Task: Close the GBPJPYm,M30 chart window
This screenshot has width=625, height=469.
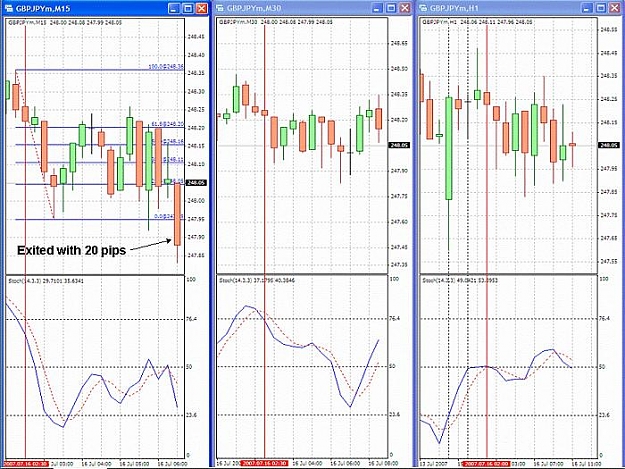Action: click(x=405, y=8)
